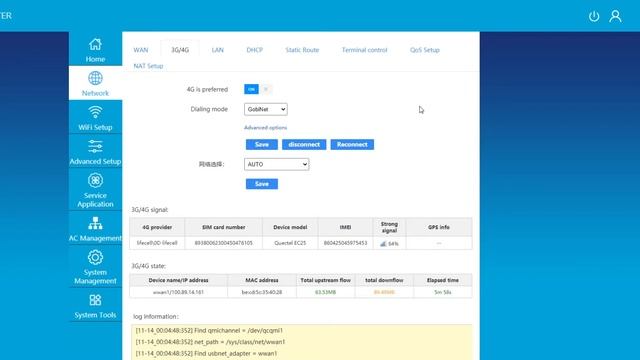This screenshot has width=640, height=360.
Task: Switch to the NAT Setup tab
Action: 148,66
